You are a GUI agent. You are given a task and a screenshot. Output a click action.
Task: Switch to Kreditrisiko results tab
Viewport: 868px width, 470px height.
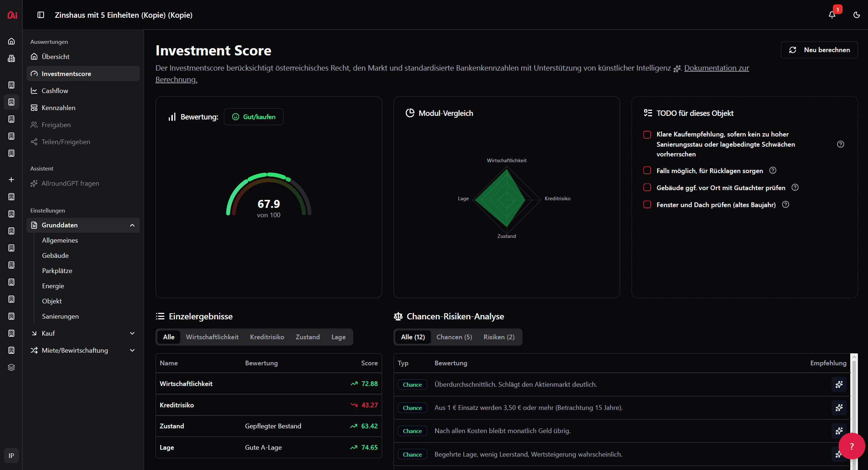pos(267,337)
